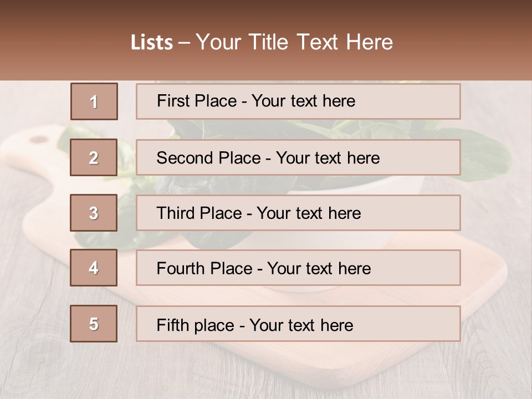Click the Fourth Place text bar
532x399 pixels.
tap(298, 268)
